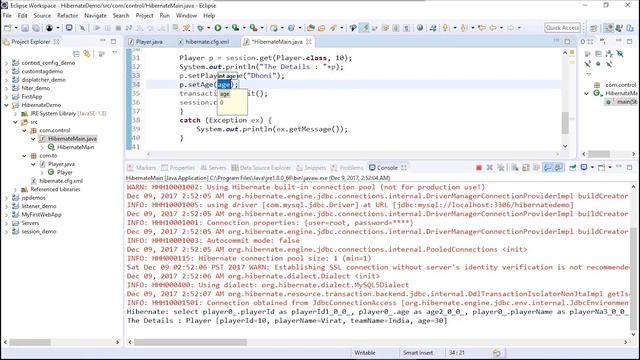Click Project Explorer horizontal scrollbar thumb
This screenshot has height=360, width=640.
(x=30, y=342)
